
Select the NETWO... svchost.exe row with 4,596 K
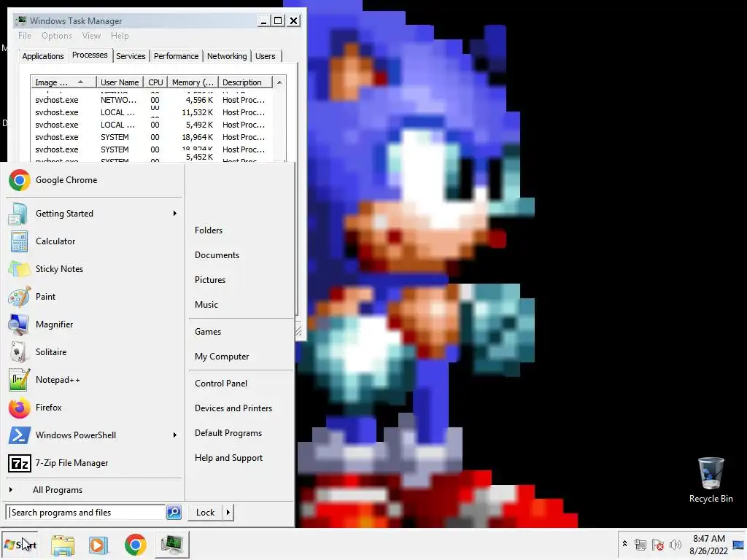pyautogui.click(x=152, y=100)
